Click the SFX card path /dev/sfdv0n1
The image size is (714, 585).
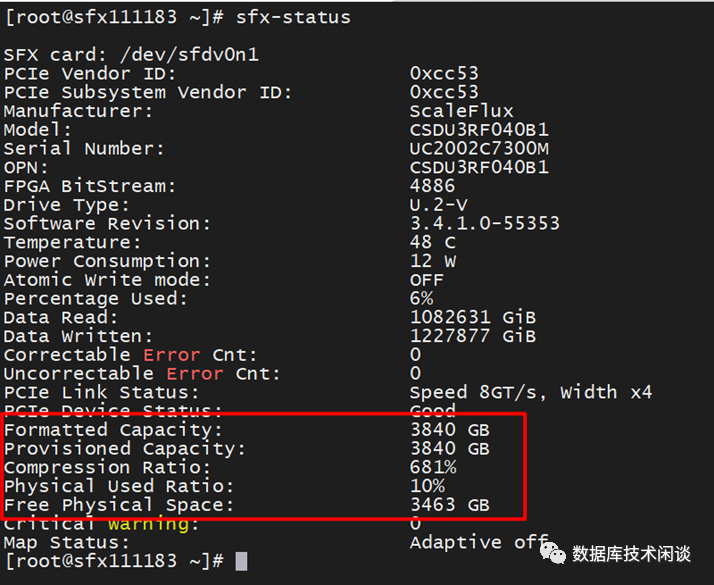tap(190, 55)
